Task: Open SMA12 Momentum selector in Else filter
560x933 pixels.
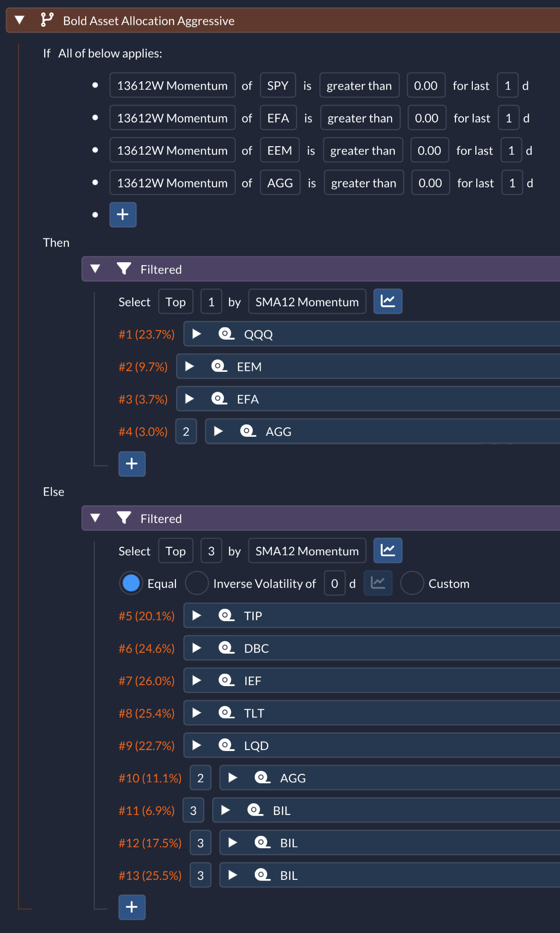Action: tap(307, 551)
